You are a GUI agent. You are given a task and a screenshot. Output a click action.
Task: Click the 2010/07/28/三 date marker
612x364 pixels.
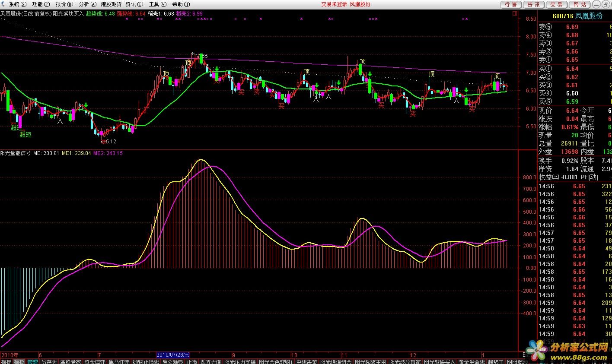[x=173, y=355]
